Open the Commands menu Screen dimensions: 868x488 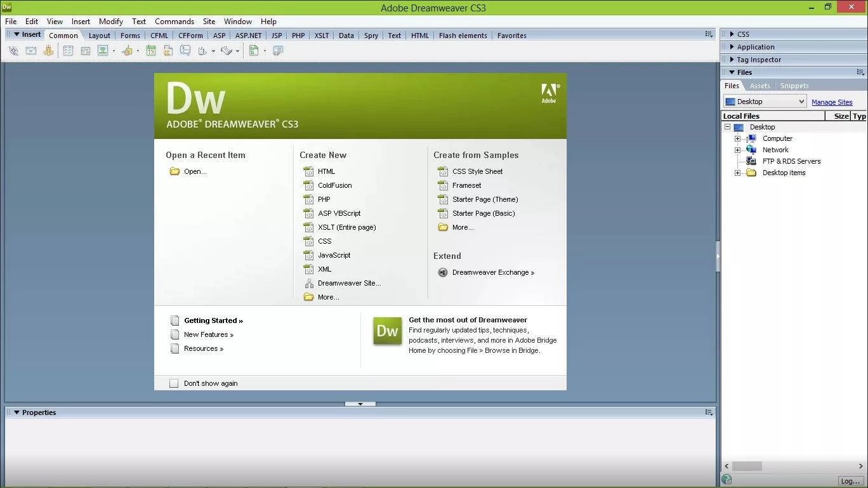[x=174, y=22]
